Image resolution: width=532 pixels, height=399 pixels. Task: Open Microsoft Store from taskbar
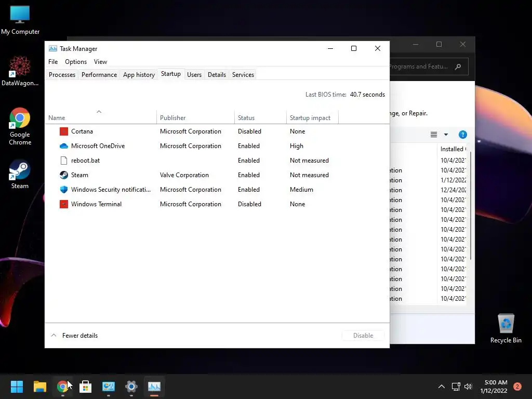[86, 387]
